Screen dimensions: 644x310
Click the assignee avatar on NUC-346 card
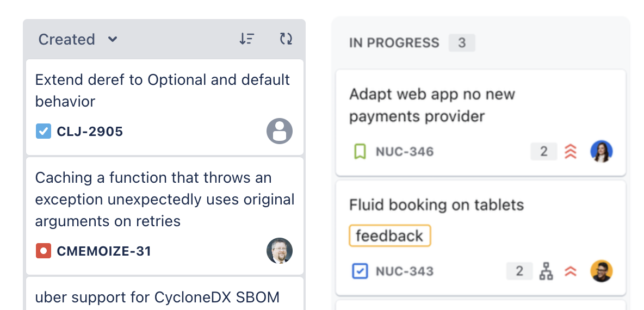[x=602, y=151]
